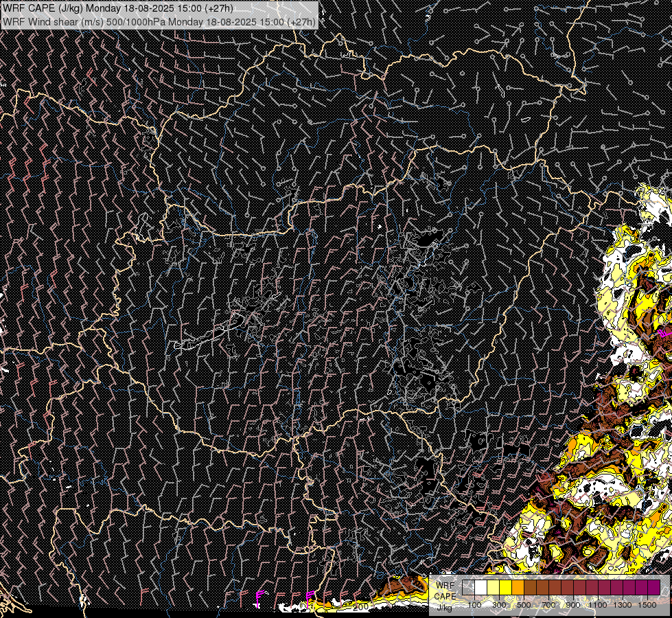Viewport: 672px width, 618px height.
Task: Click the legend value 1100
Action: (597, 605)
